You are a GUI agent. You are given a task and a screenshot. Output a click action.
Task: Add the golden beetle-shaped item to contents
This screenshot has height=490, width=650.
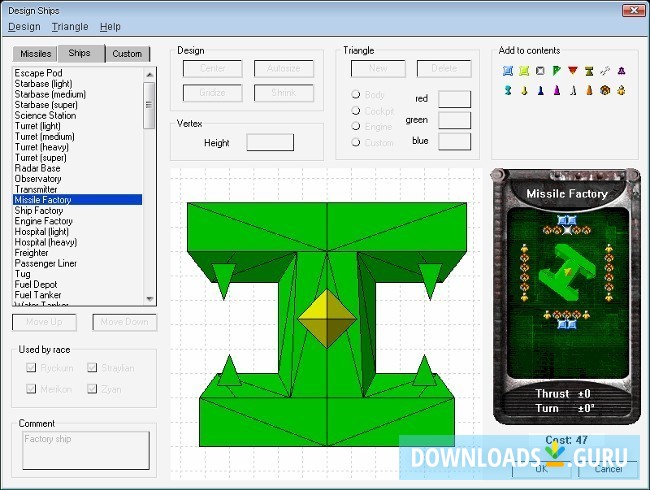(621, 90)
